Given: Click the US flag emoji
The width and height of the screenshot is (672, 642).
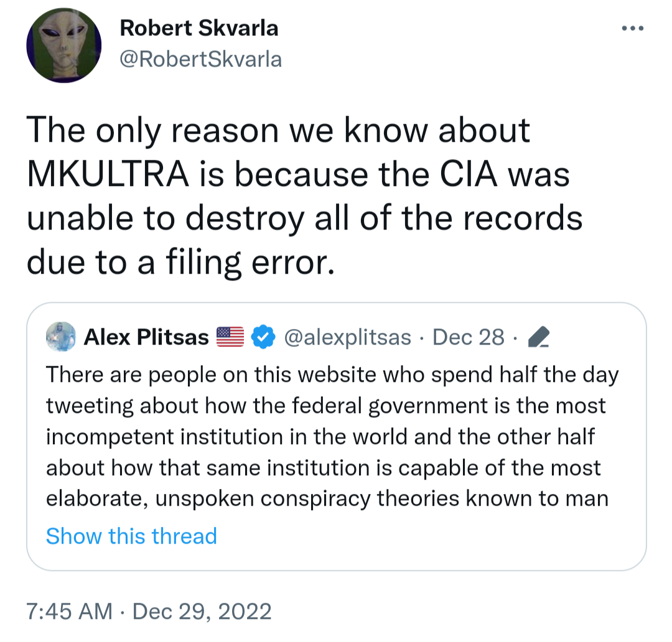Looking at the screenshot, I should click(x=230, y=337).
